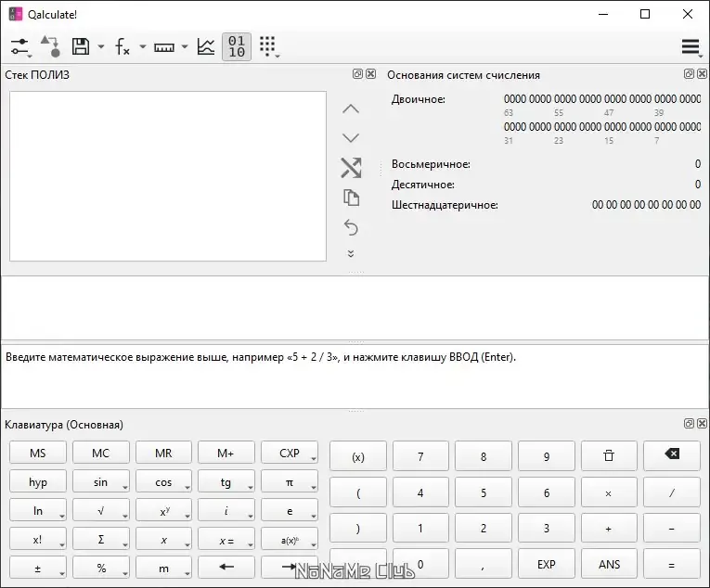Move RPN stack register up
Image resolution: width=710 pixels, height=588 pixels.
(351, 109)
